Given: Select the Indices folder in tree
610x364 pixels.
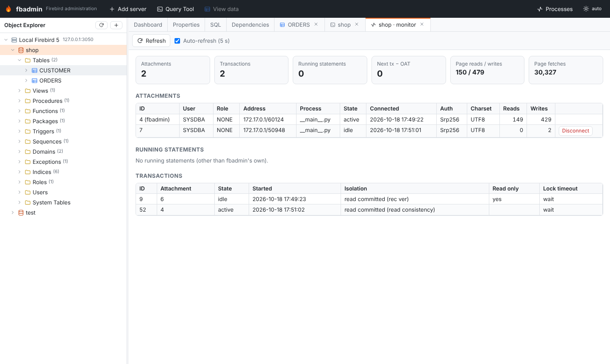Looking at the screenshot, I should [64, 172].
